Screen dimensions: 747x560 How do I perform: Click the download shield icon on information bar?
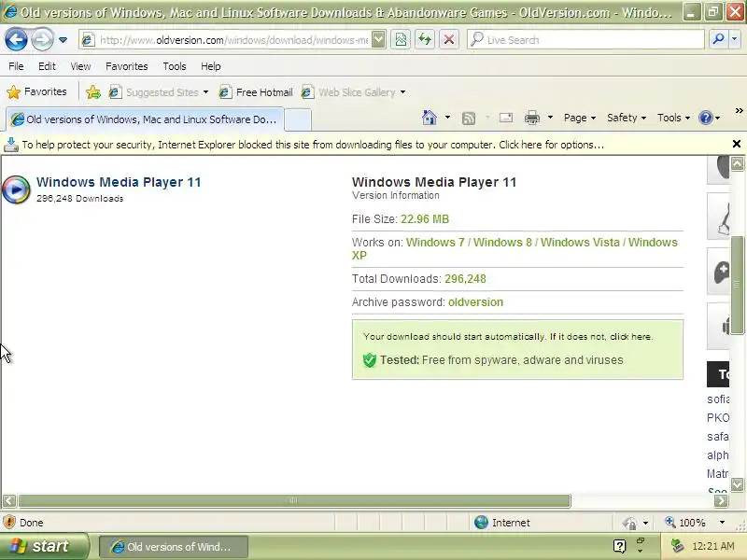coord(11,145)
